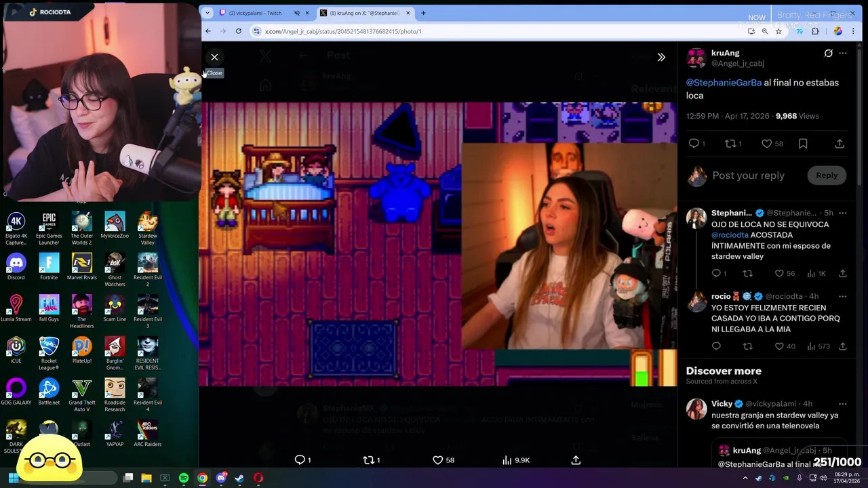The width and height of the screenshot is (868, 488).
Task: Open the Chrome three-dot menu
Action: [853, 31]
